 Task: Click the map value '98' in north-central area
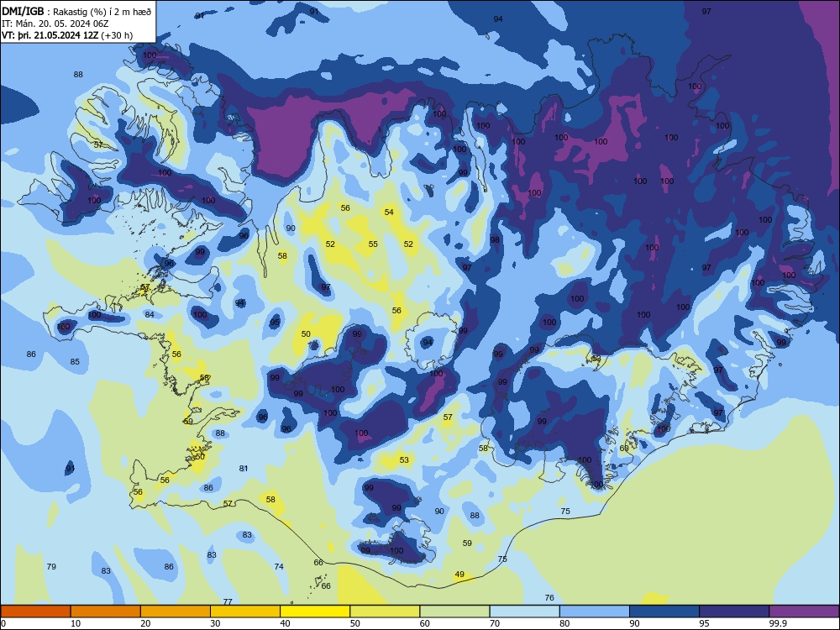(495, 239)
